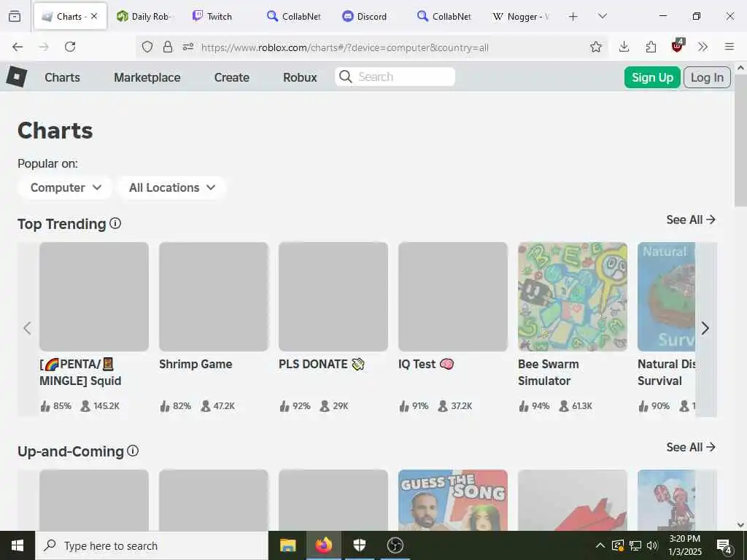Image resolution: width=747 pixels, height=560 pixels.
Task: Open Windows Security shield in taskbar
Action: coord(360,545)
